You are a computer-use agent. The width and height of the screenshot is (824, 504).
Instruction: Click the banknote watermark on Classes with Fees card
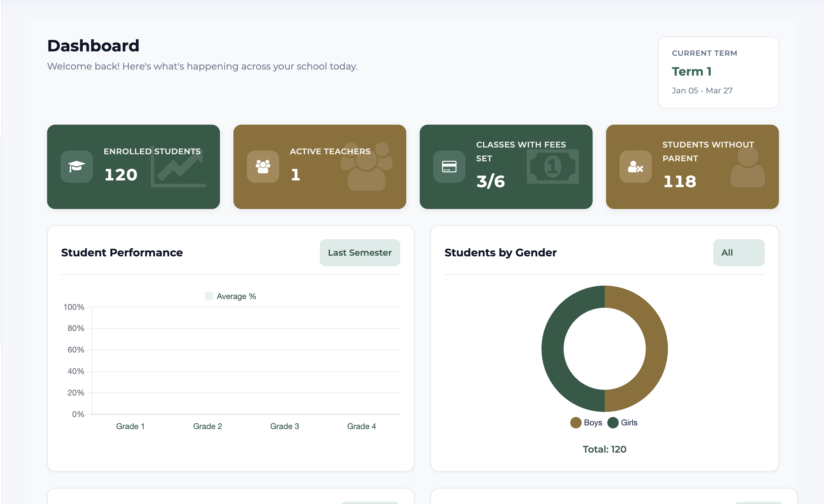tap(553, 167)
